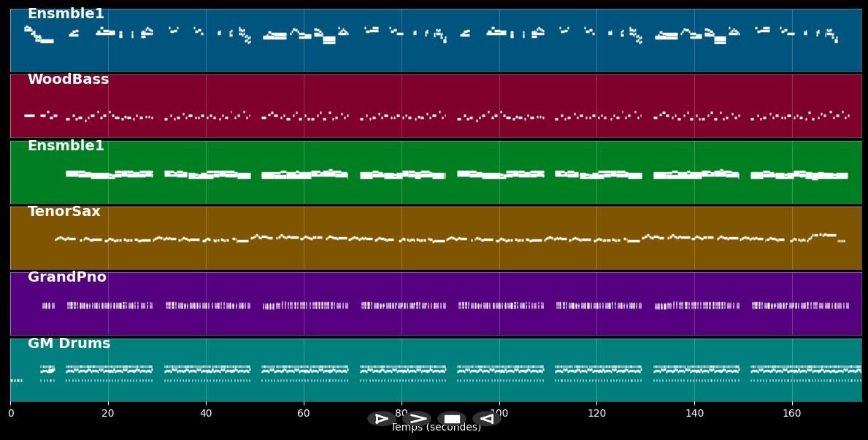Select the Ensmble1 label on the blue track
Image resolution: width=868 pixels, height=440 pixels.
click(x=66, y=14)
